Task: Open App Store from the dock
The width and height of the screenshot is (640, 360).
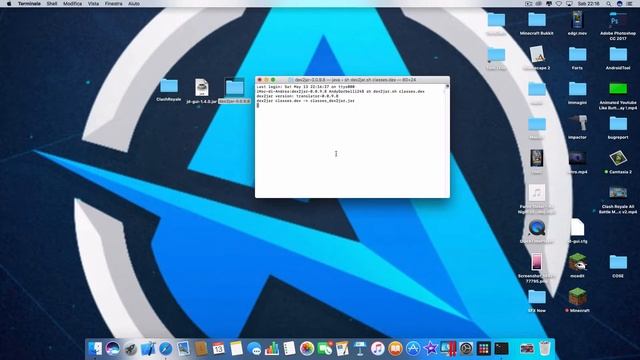Action: coord(413,349)
